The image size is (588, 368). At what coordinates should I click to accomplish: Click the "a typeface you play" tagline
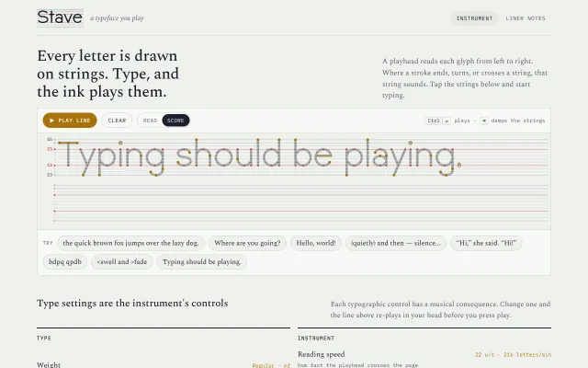(117, 18)
